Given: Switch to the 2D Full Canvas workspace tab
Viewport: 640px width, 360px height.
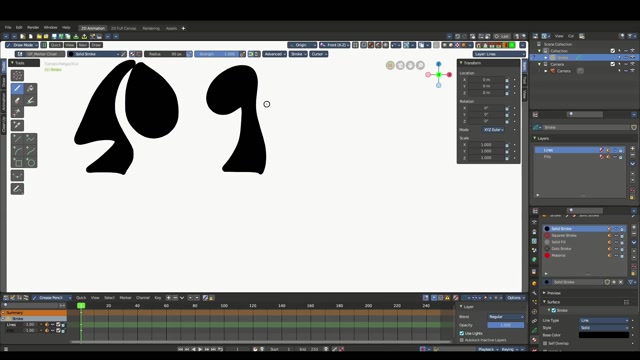Looking at the screenshot, I should coord(124,28).
